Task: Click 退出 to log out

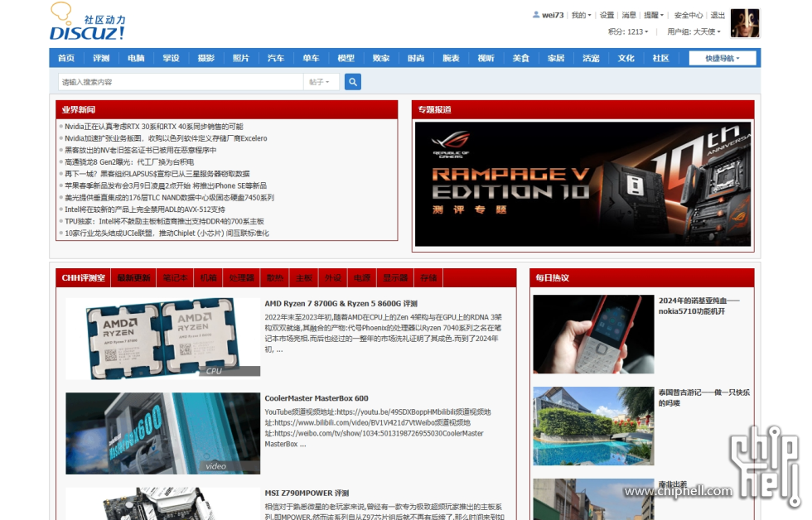Action: pyautogui.click(x=718, y=16)
